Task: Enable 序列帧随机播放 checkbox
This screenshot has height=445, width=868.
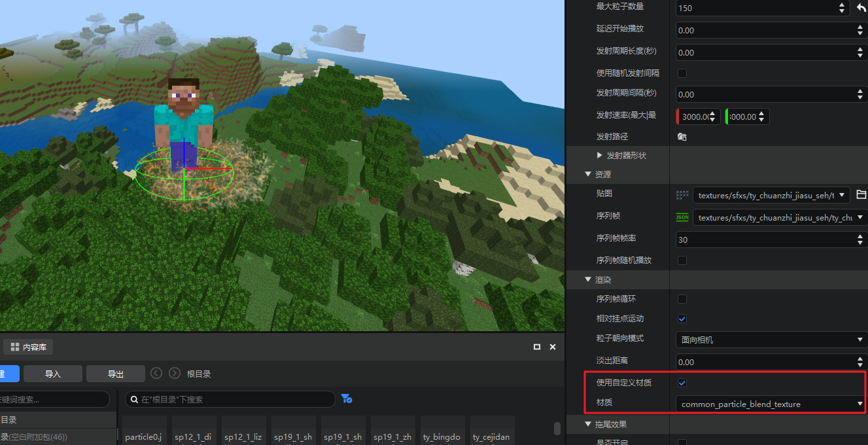Action: [x=682, y=260]
